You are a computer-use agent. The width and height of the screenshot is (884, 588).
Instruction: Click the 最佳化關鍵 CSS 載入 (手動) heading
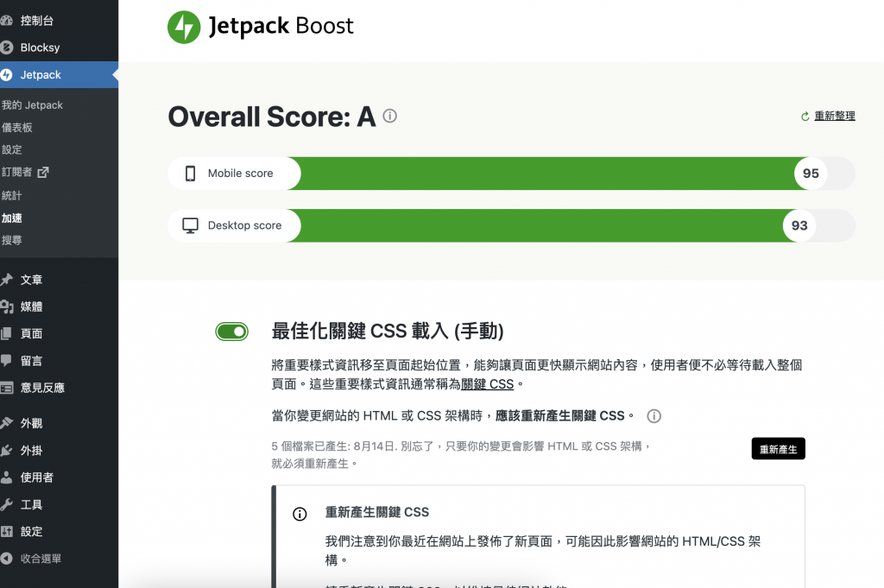point(388,331)
